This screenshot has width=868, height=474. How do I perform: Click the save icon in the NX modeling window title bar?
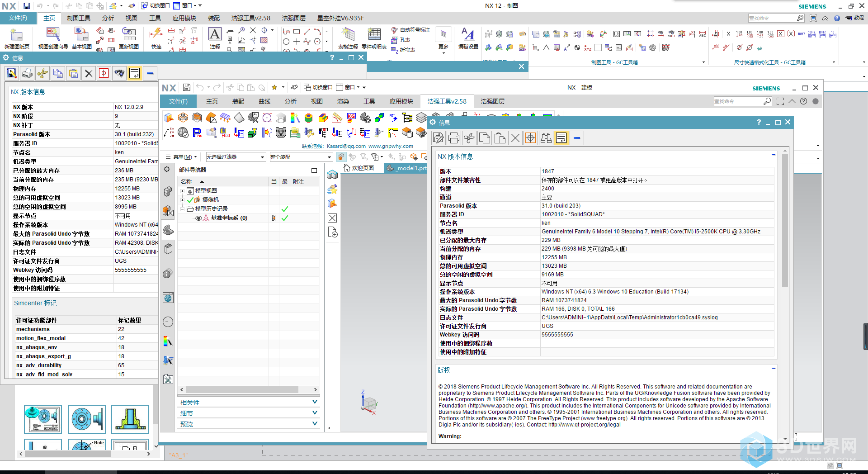tap(187, 87)
